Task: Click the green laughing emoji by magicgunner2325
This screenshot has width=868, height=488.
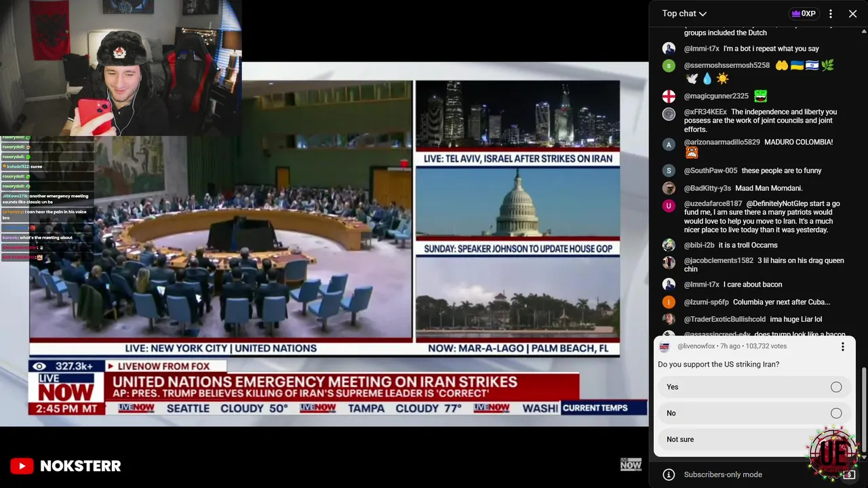Action: 759,96
